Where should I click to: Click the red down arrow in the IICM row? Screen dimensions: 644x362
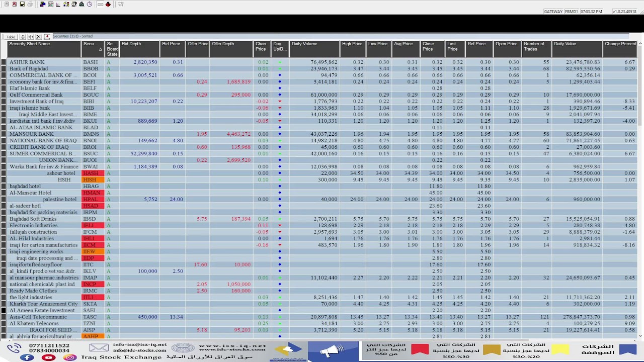(x=280, y=245)
